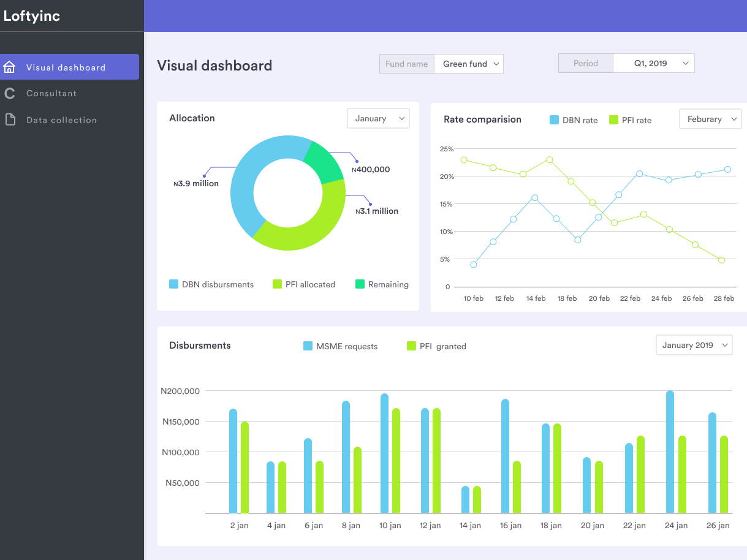The height and width of the screenshot is (560, 747).
Task: Open the January month dropdown in Allocation
Action: (378, 118)
